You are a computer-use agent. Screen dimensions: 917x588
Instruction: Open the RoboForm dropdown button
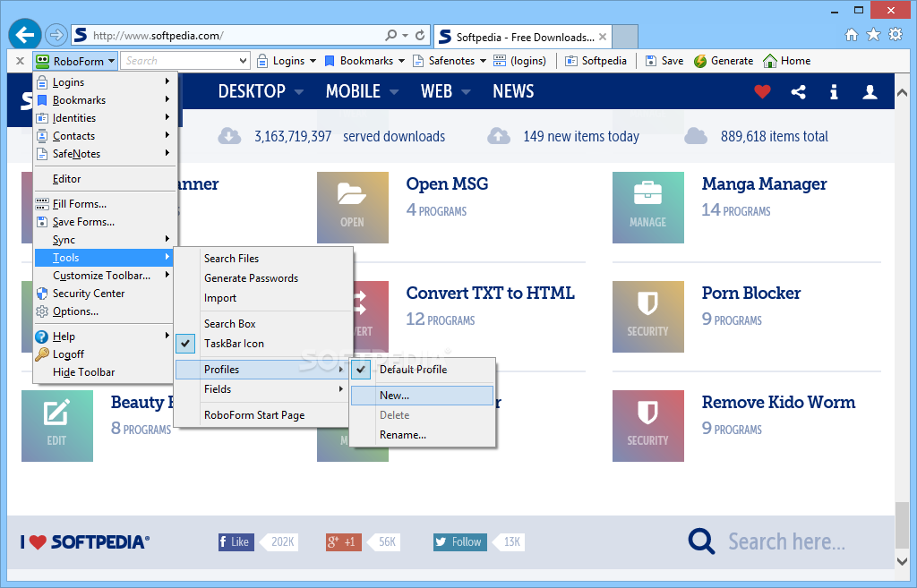(75, 61)
